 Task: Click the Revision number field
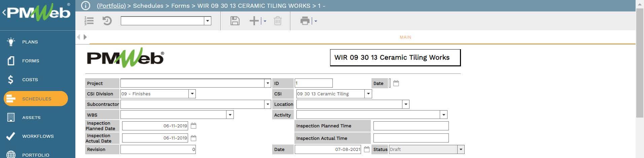click(x=158, y=149)
